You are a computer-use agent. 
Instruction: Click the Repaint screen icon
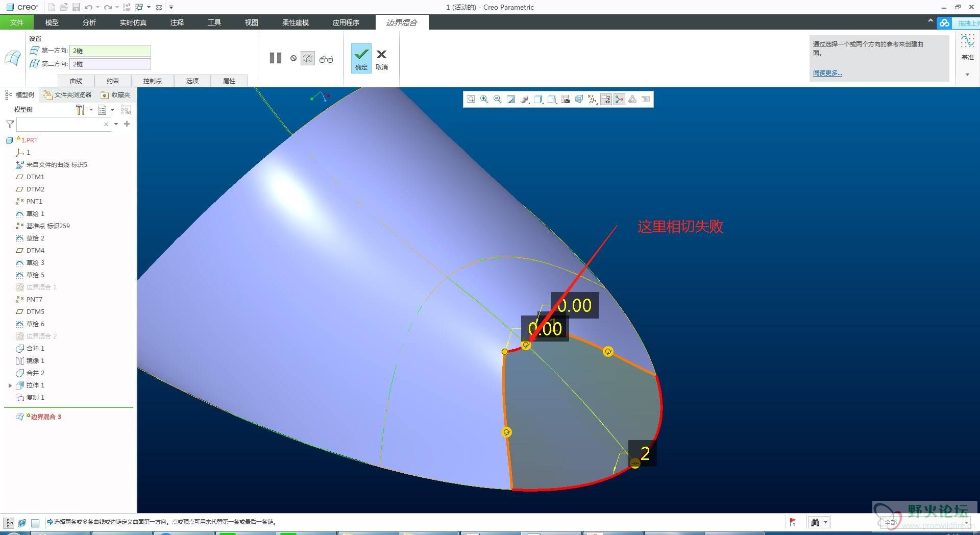point(511,100)
